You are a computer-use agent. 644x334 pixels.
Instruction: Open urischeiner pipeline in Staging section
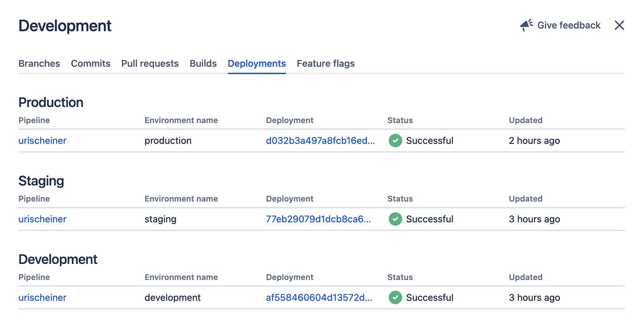click(x=42, y=219)
